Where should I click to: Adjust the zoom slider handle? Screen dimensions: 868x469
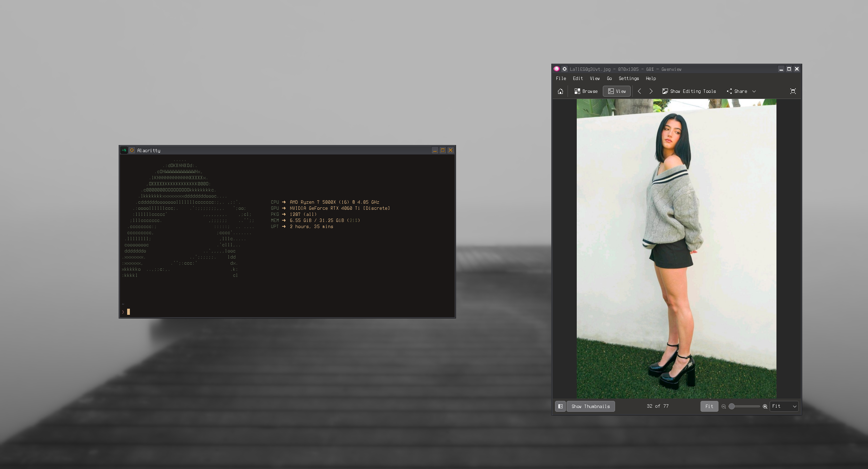pos(732,406)
